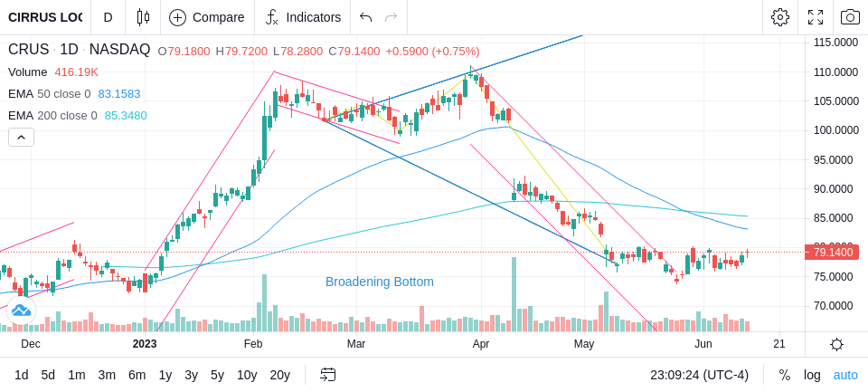Take a chart snapshot with camera
The width and height of the screenshot is (868, 392).
(850, 17)
